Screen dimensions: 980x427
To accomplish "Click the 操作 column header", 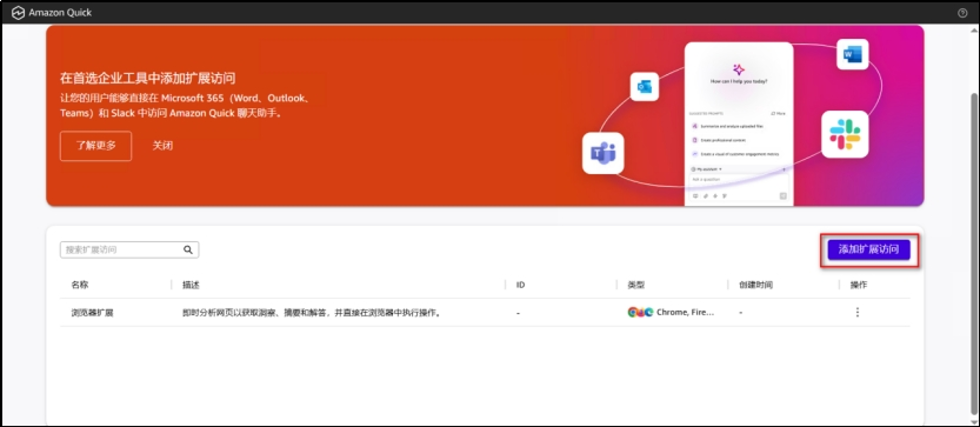I will click(858, 285).
